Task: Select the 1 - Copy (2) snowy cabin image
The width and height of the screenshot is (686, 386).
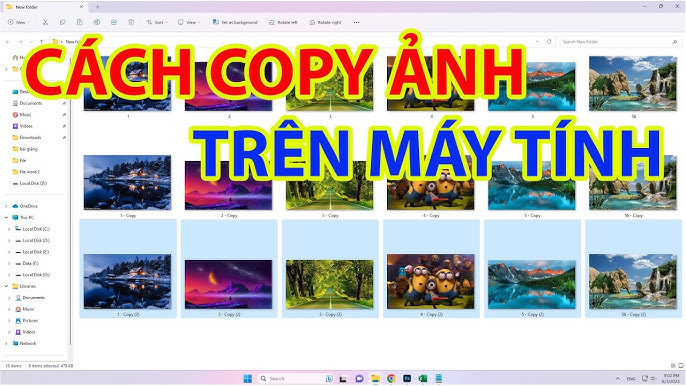Action: pos(128,282)
